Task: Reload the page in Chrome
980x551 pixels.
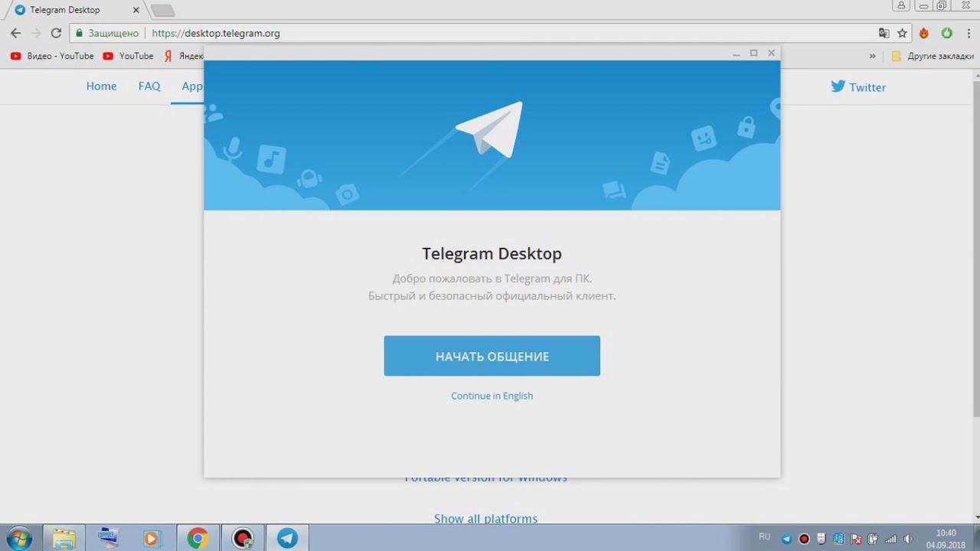Action: (x=56, y=33)
